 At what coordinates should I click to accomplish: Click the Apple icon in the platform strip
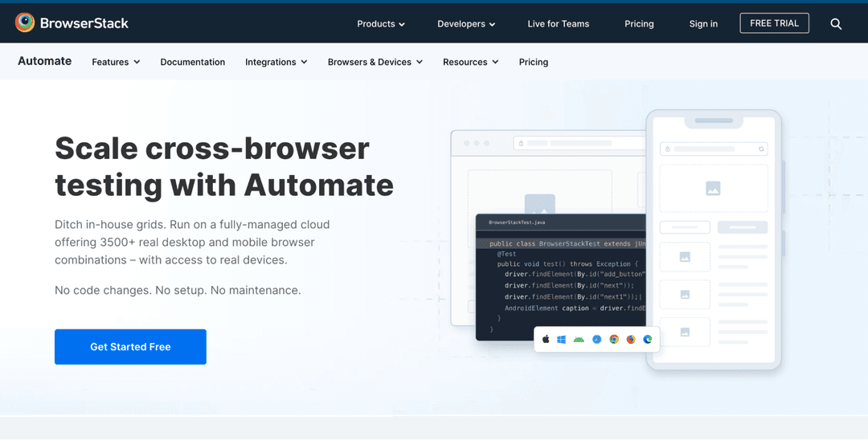[x=546, y=340]
